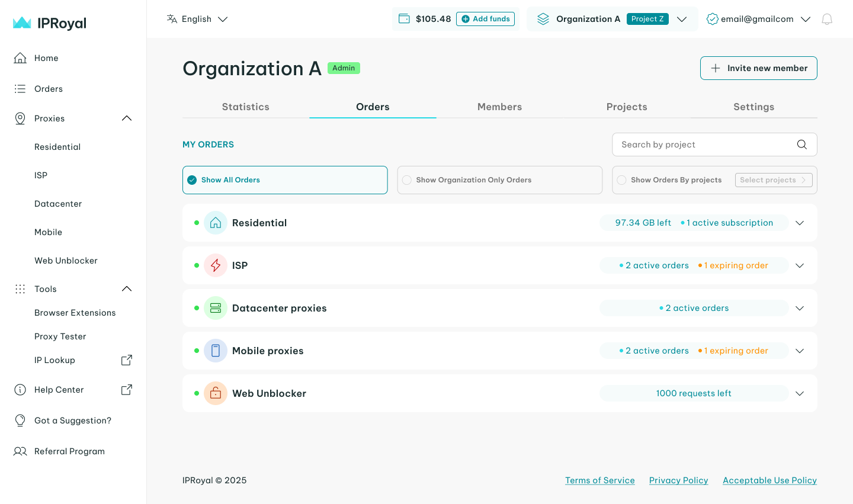Focus the Search by project field
This screenshot has height=504, width=853.
point(705,145)
